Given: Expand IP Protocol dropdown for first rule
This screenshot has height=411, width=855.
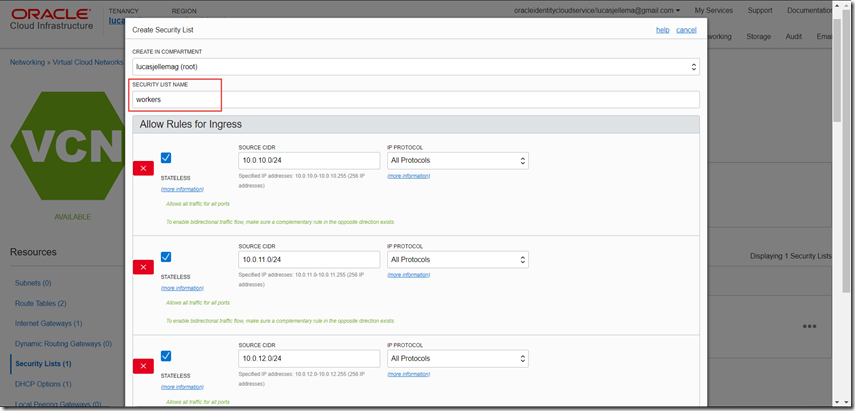Looking at the screenshot, I should [458, 160].
